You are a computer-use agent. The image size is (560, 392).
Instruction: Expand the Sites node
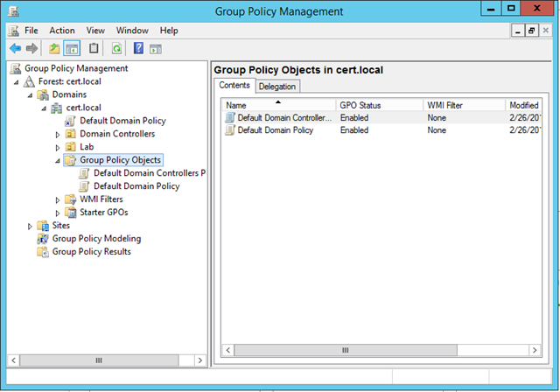(x=30, y=226)
